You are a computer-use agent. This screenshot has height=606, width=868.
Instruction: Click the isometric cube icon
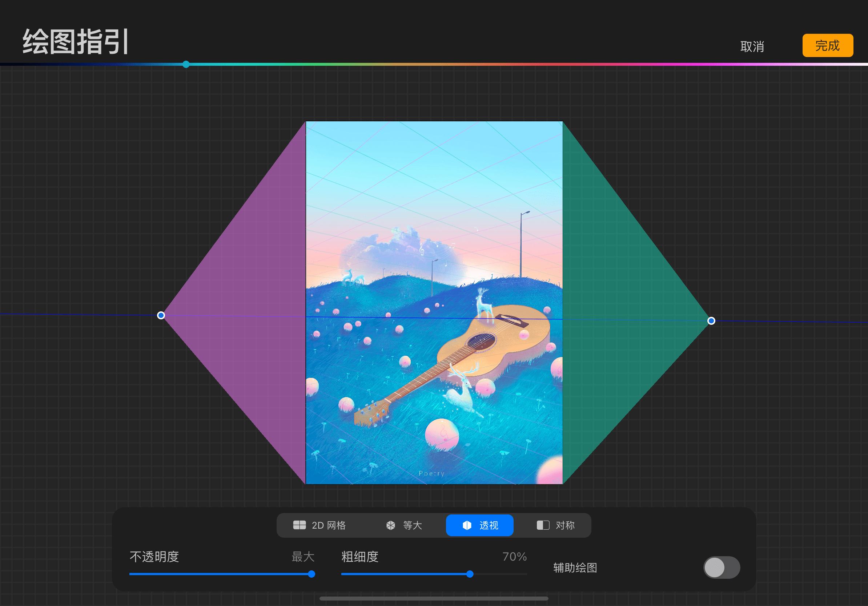tap(390, 525)
